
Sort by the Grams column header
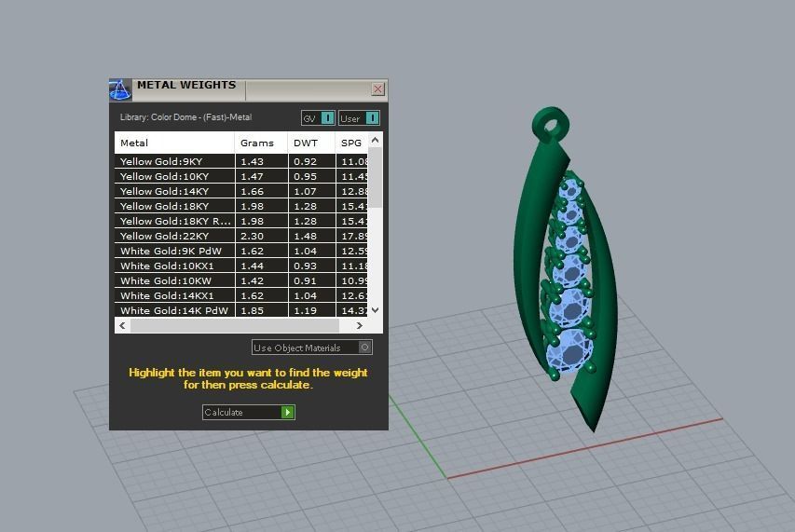(261, 143)
